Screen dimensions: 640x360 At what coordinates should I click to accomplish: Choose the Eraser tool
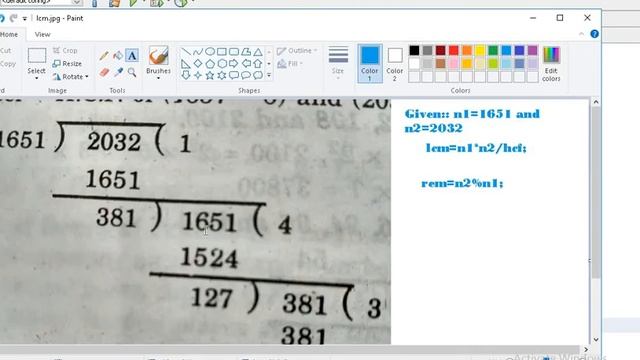tap(104, 73)
